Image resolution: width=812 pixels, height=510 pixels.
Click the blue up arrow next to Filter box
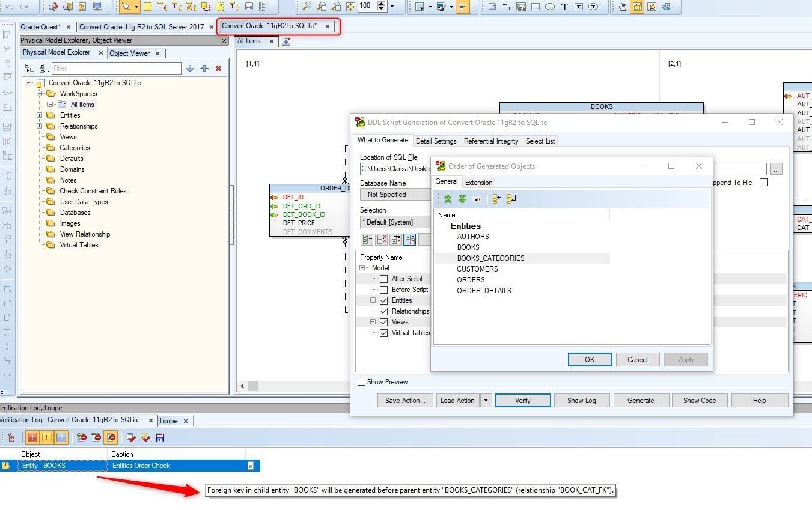[x=204, y=68]
